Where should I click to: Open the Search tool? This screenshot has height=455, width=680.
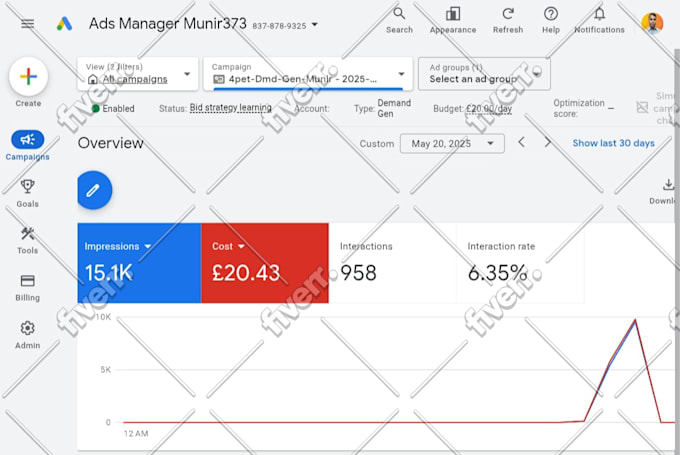coord(399,20)
